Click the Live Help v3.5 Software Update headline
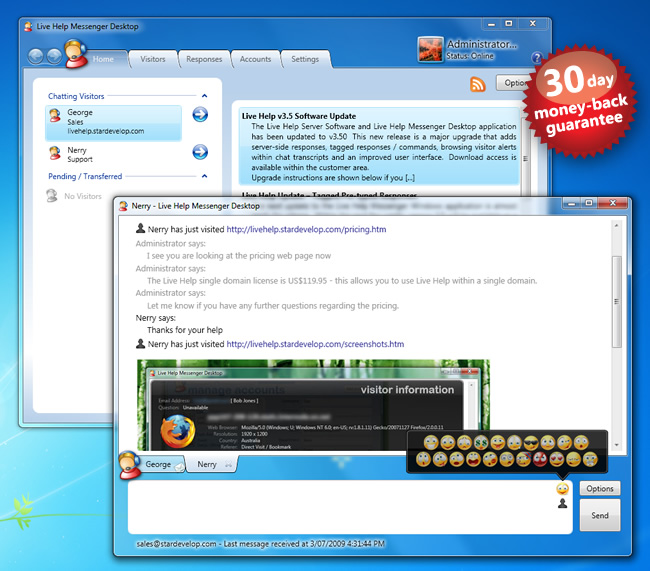This screenshot has width=650, height=571. coord(299,116)
